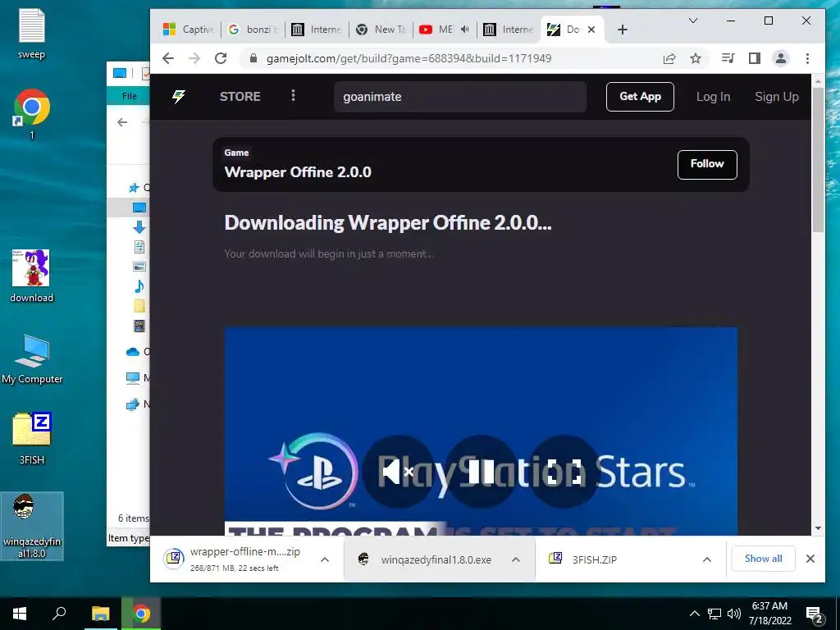840x630 pixels.
Task: Switch to the Internet Archive tab beside the YouTube tab
Action: pos(509,30)
